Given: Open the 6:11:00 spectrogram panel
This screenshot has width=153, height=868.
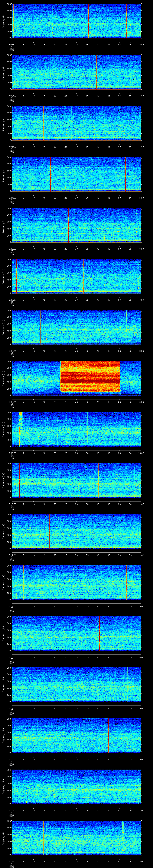Looking at the screenshot, I should point(76,531).
